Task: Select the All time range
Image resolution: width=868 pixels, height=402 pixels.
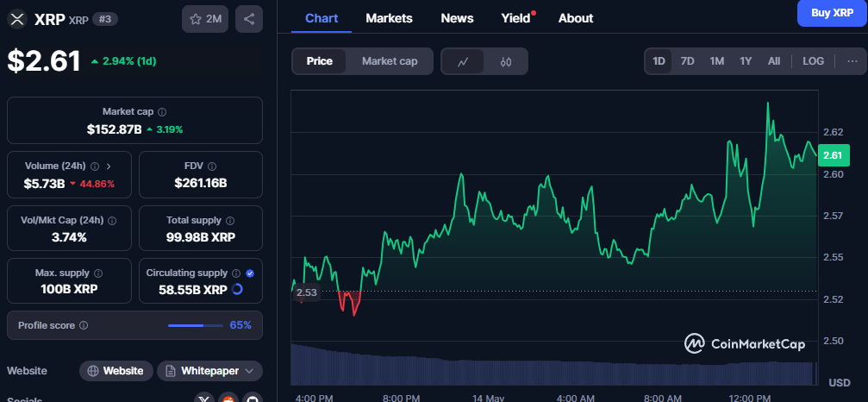Action: click(x=774, y=61)
